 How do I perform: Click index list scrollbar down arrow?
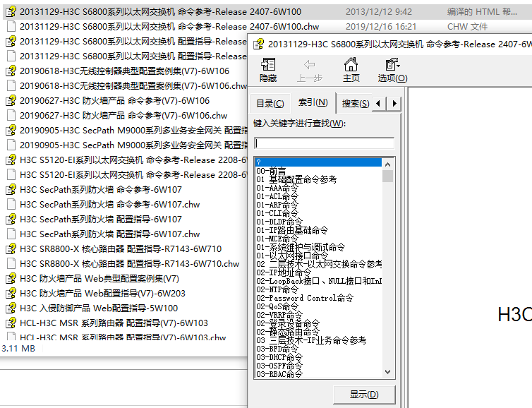pos(387,372)
